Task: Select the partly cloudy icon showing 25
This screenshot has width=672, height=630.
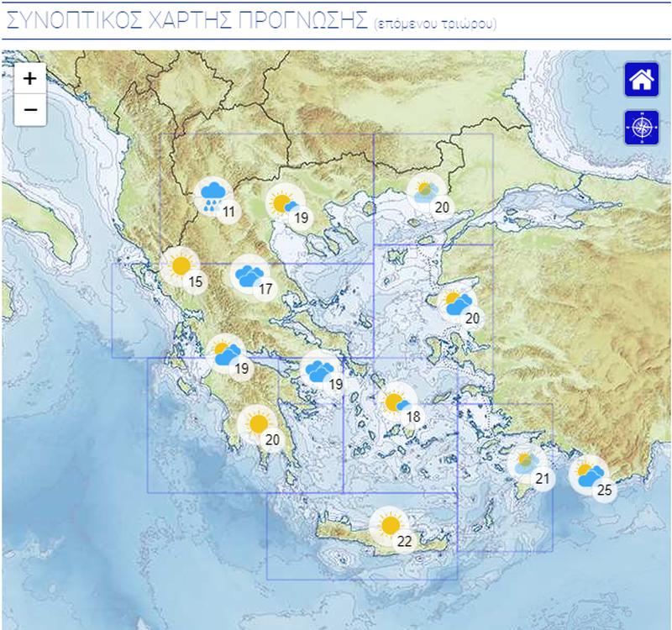Action: tap(589, 475)
